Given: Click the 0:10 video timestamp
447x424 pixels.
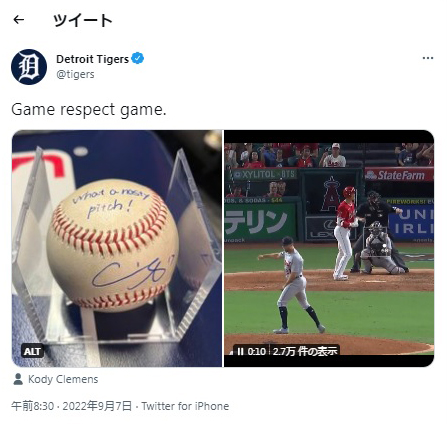Looking at the screenshot, I should coord(256,351).
